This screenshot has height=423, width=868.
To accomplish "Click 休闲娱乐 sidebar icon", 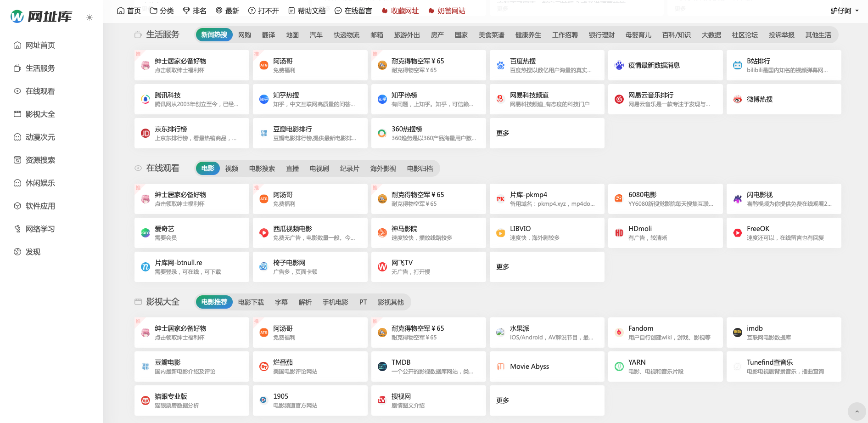I will coord(17,183).
